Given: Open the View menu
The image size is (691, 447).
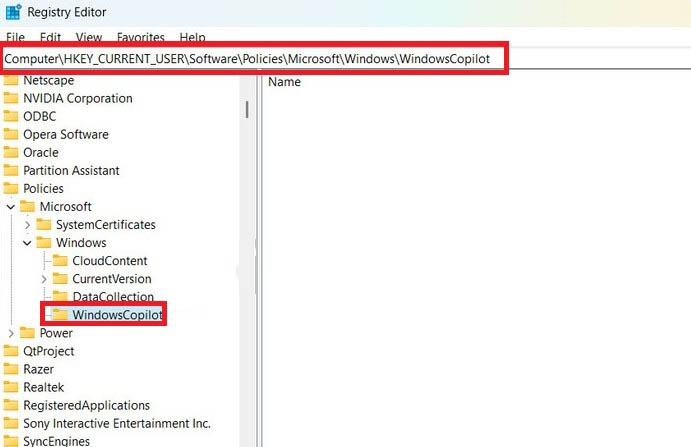Looking at the screenshot, I should 89,37.
